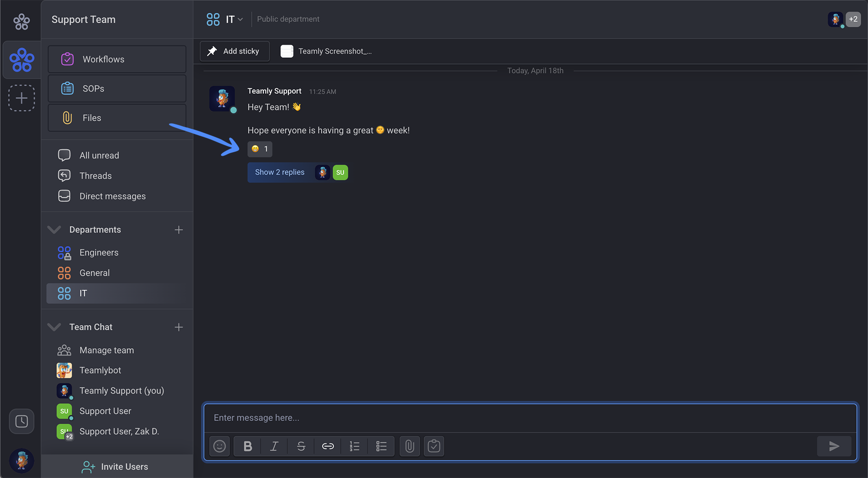Viewport: 868px width, 478px height.
Task: Toggle bold formatting
Action: (247, 446)
